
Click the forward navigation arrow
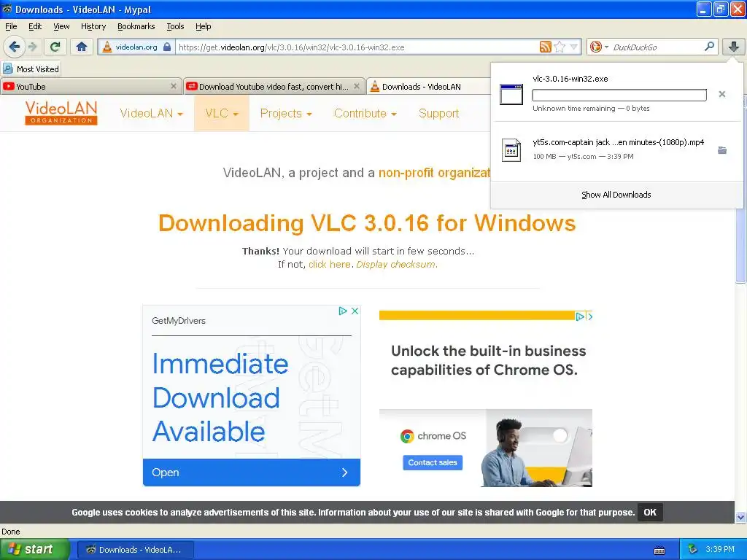32,47
